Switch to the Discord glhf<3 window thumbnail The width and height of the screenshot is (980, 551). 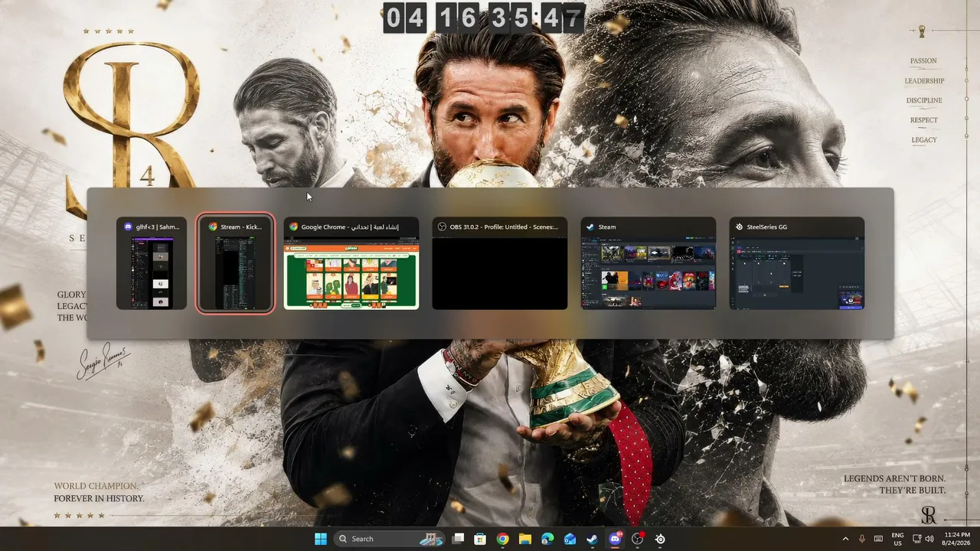click(x=152, y=263)
